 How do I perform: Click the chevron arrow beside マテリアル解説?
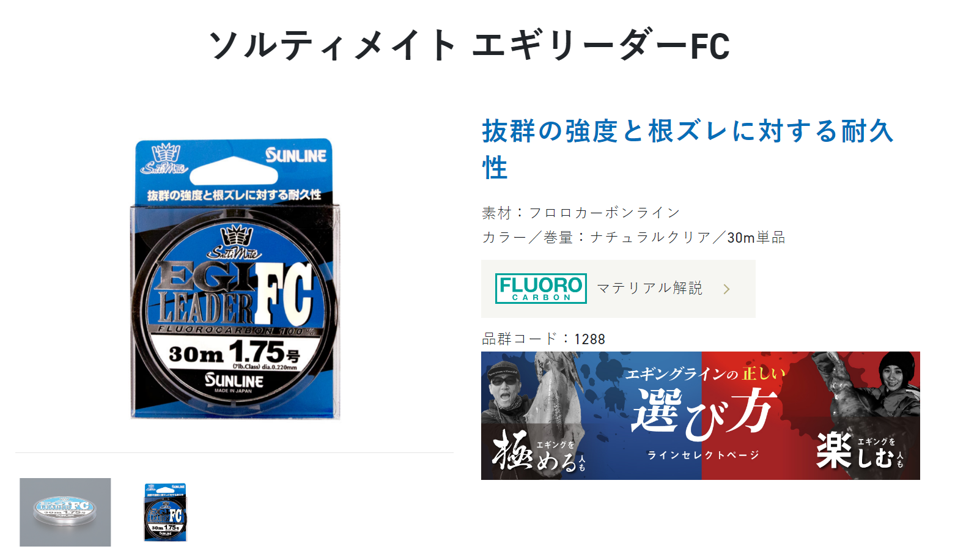726,289
